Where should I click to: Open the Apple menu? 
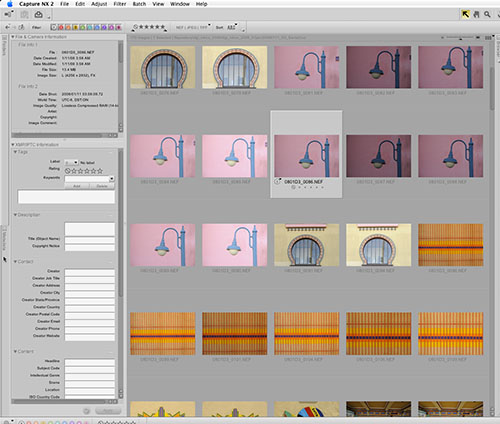10,4
